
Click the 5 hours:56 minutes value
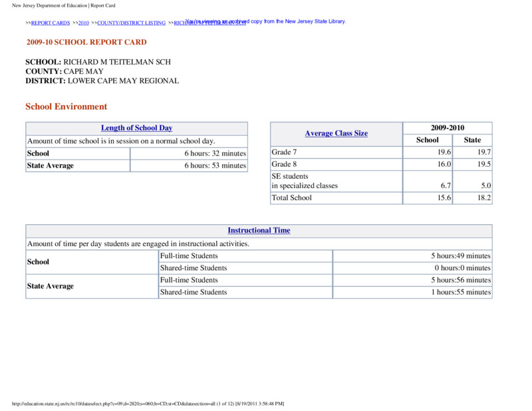461,281
